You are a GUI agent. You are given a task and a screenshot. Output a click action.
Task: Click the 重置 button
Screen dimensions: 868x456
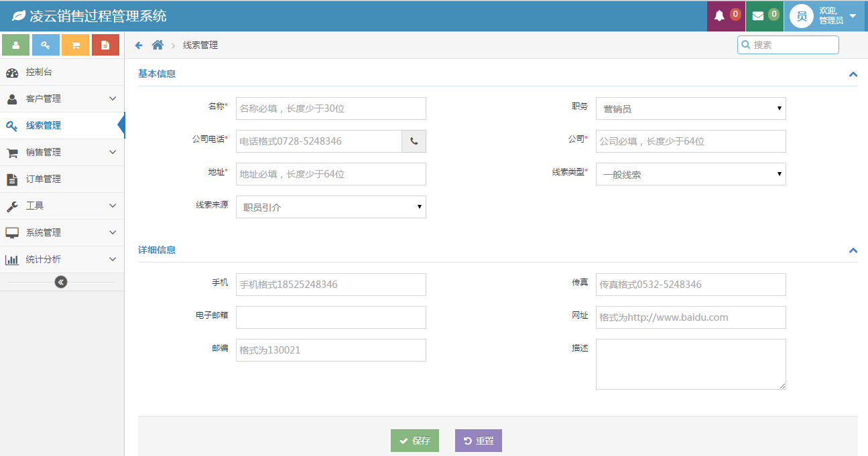point(478,441)
